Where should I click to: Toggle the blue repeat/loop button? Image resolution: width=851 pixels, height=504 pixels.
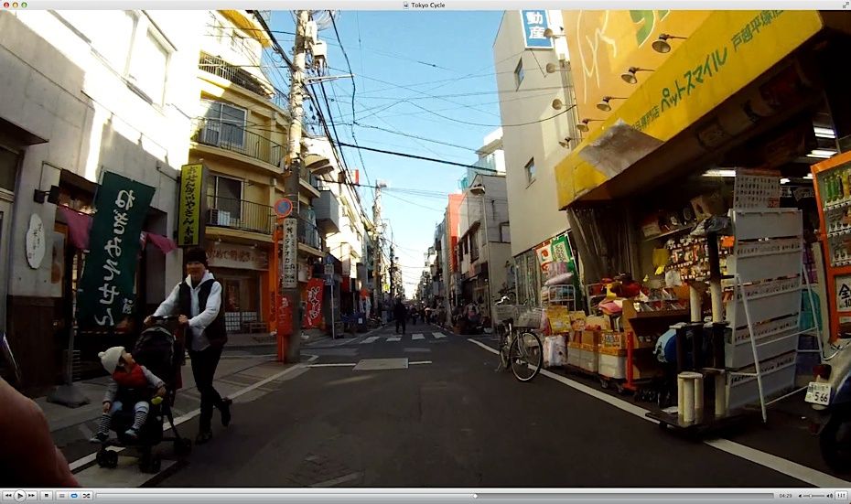click(x=74, y=495)
